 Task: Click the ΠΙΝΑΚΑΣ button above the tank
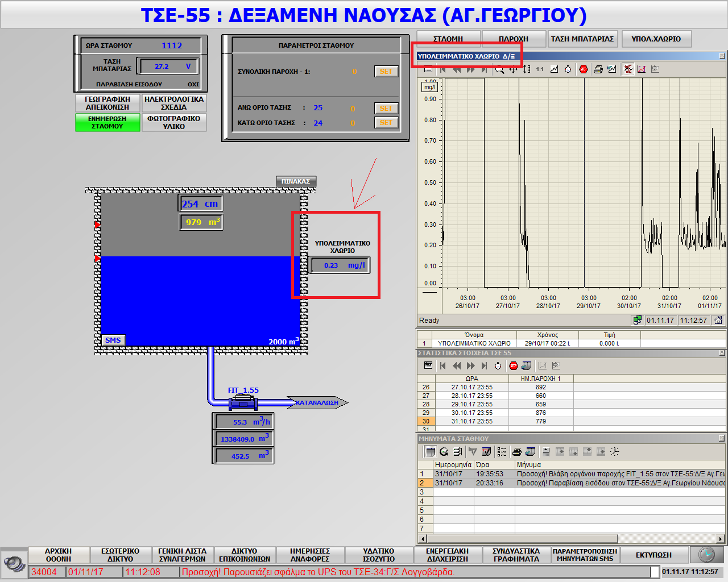coord(295,181)
